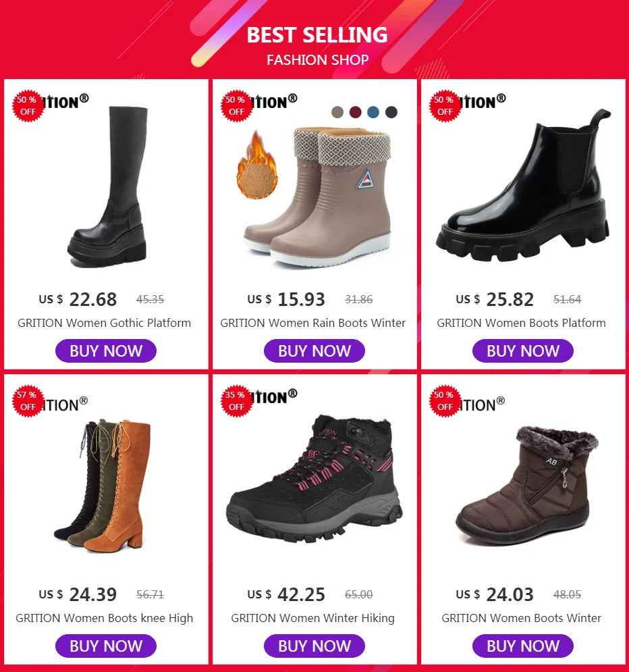Click BUY NOW for Women Boots Platform
This screenshot has width=629, height=672.
pyautogui.click(x=523, y=351)
